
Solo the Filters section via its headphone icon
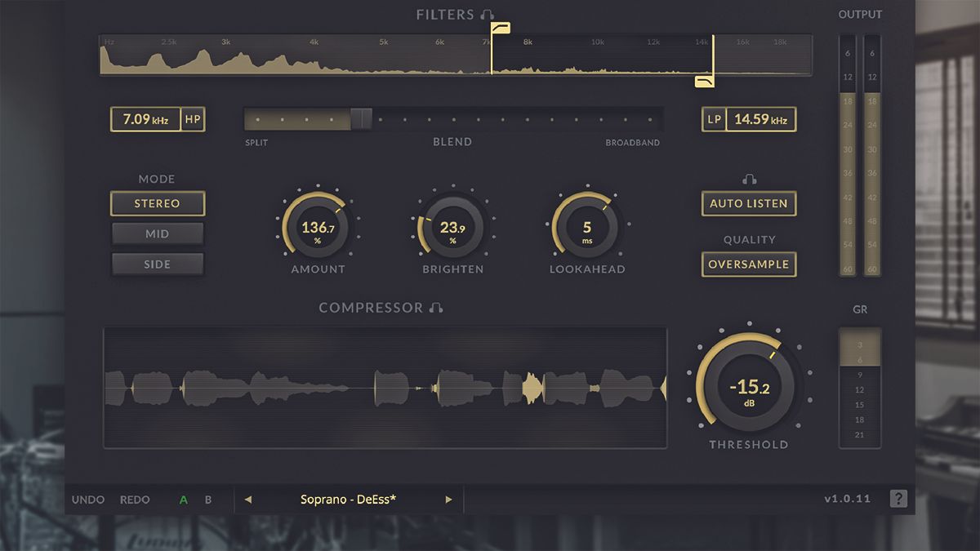pyautogui.click(x=488, y=14)
